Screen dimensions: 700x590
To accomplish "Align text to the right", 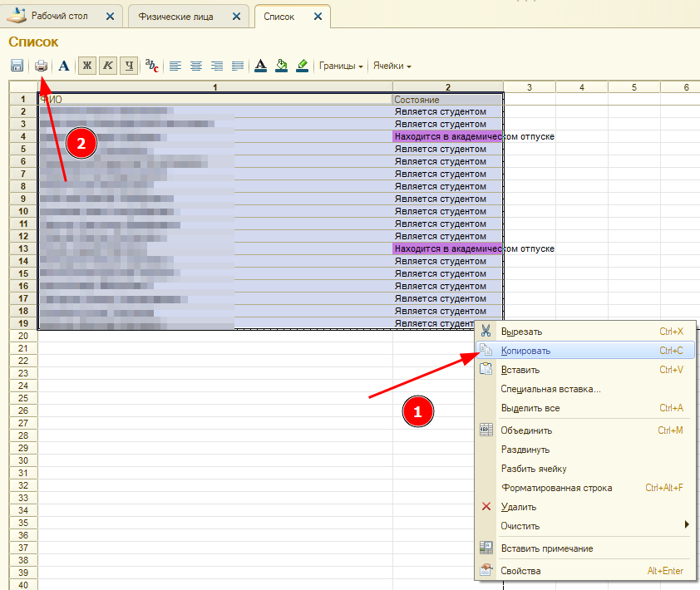I will coord(217,66).
